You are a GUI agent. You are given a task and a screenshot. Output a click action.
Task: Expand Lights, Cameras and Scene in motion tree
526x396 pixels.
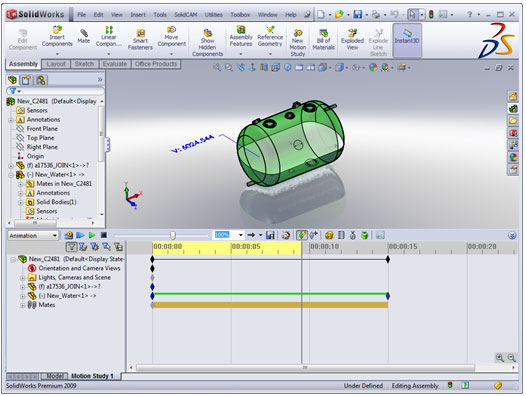(22, 278)
